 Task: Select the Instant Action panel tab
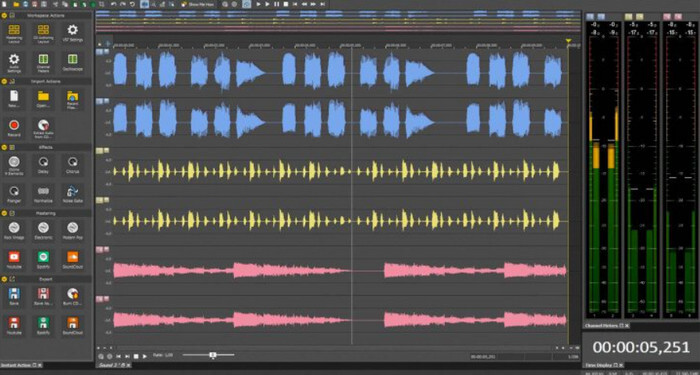pos(21,365)
